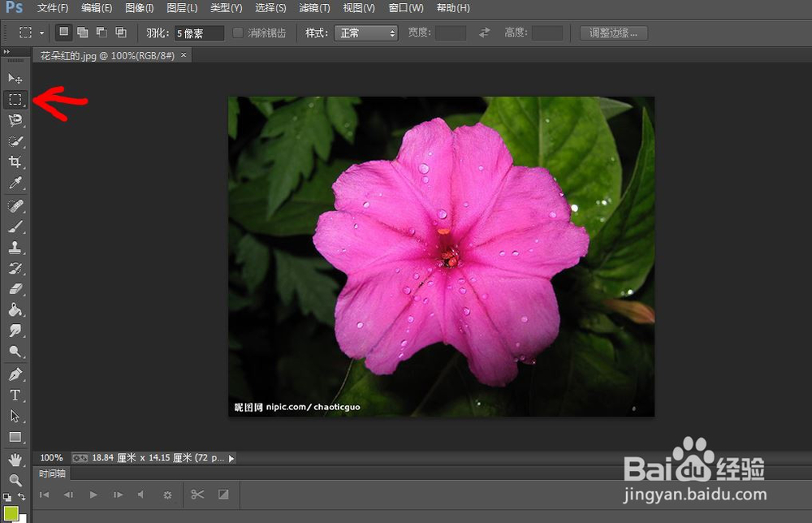The width and height of the screenshot is (812, 523).
Task: Select the Hand tool
Action: point(15,460)
